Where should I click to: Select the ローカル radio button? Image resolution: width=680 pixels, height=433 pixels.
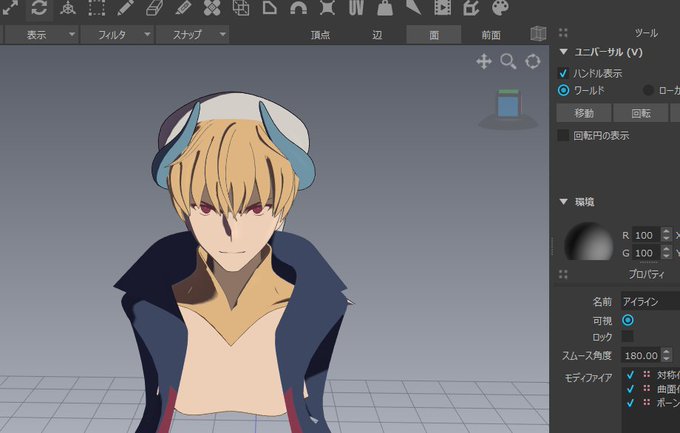pyautogui.click(x=648, y=90)
